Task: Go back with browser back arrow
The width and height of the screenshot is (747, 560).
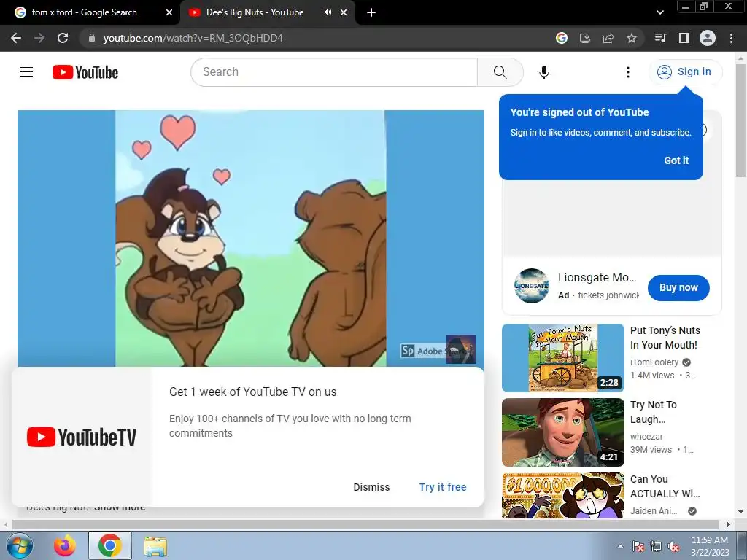Action: (x=16, y=38)
